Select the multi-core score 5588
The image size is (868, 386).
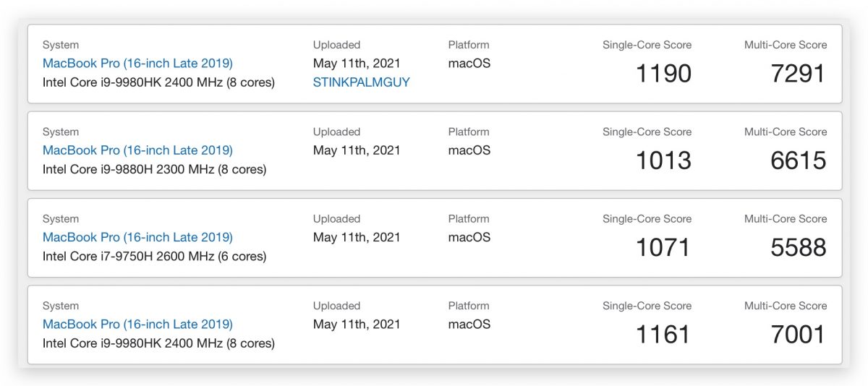[x=799, y=247]
